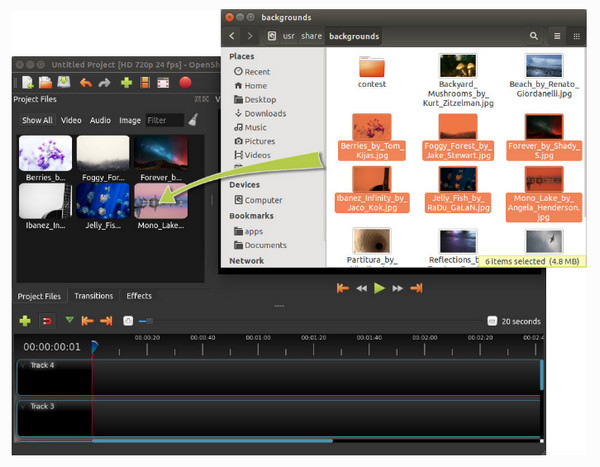The width and height of the screenshot is (600, 467).
Task: Click the zoom-in icon next to 20 seconds
Action: (492, 321)
